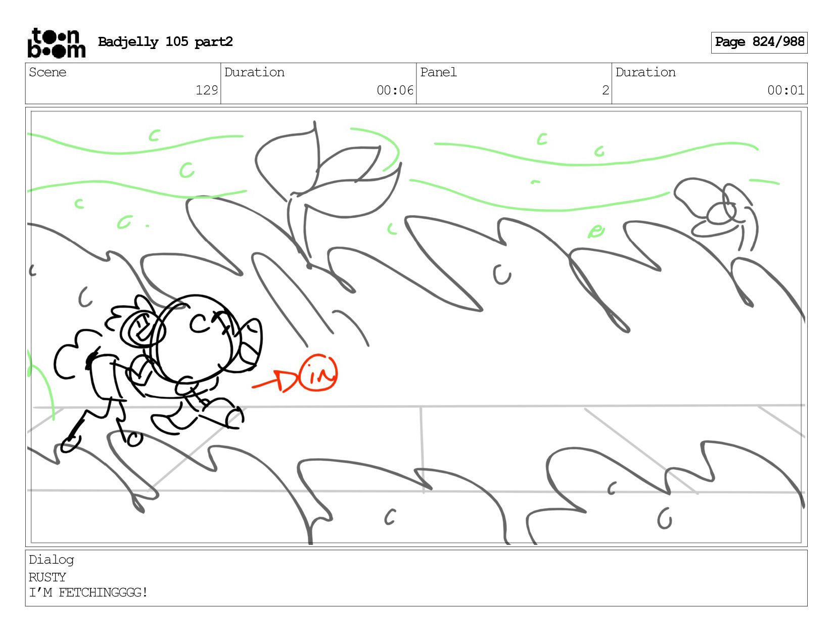
Task: Click the red arrow pointing right
Action: pos(275,381)
